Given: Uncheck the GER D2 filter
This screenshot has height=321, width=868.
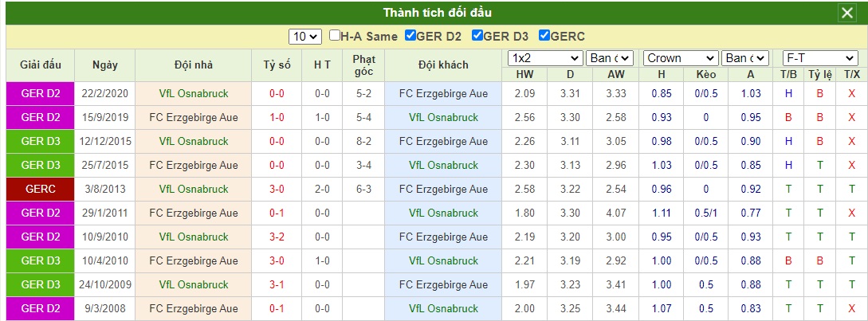Looking at the screenshot, I should tap(410, 35).
